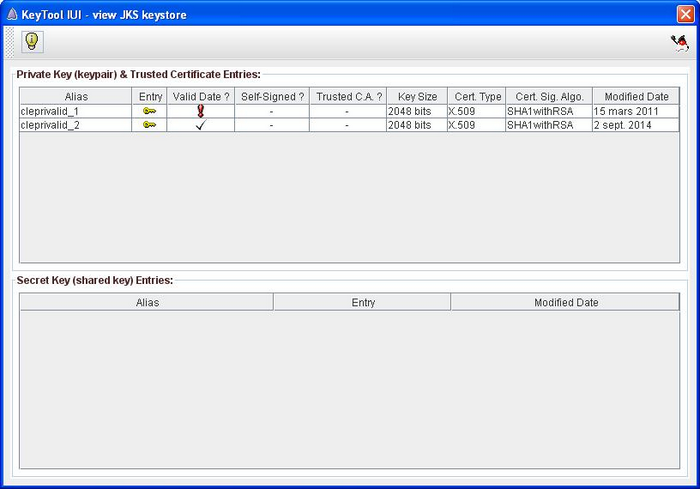The width and height of the screenshot is (700, 489).
Task: Click the Valid Date ? column header
Action: pos(201,97)
